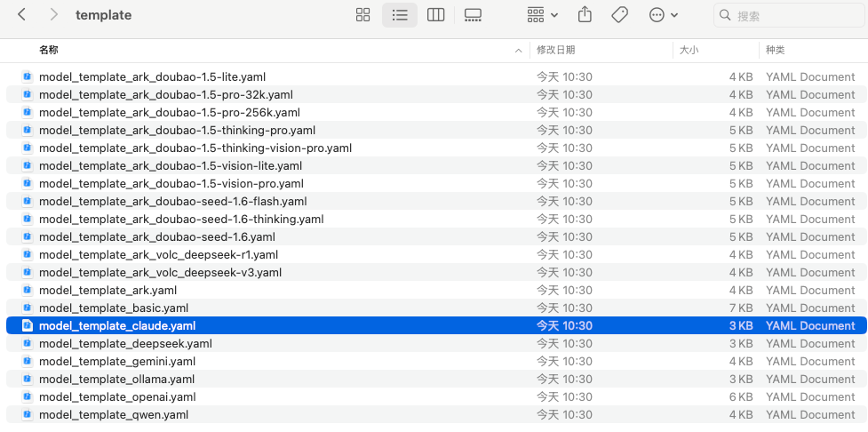Switch to column view
The width and height of the screenshot is (868, 432).
click(435, 15)
